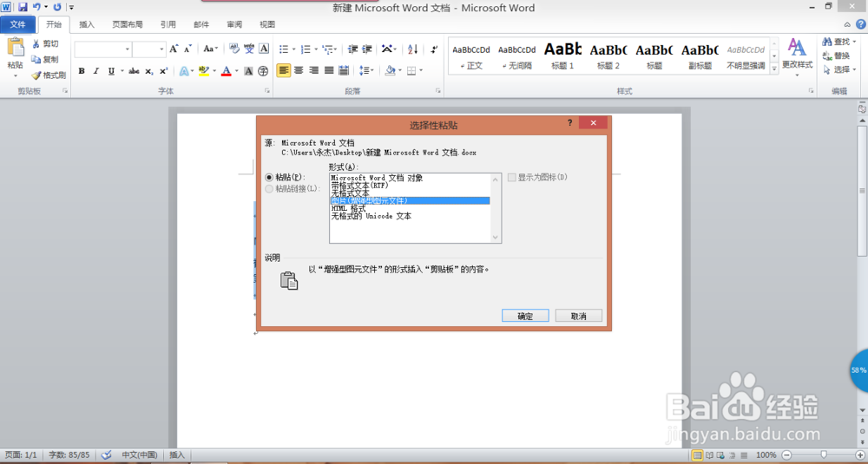Click the zoom in plus button
This screenshot has height=464, width=868.
tap(859, 454)
